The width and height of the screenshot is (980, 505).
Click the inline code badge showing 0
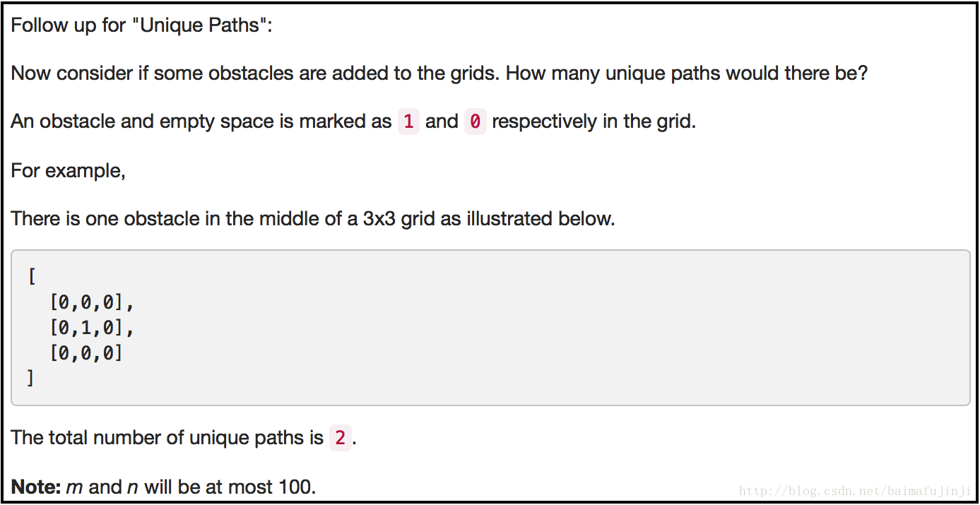click(x=475, y=121)
